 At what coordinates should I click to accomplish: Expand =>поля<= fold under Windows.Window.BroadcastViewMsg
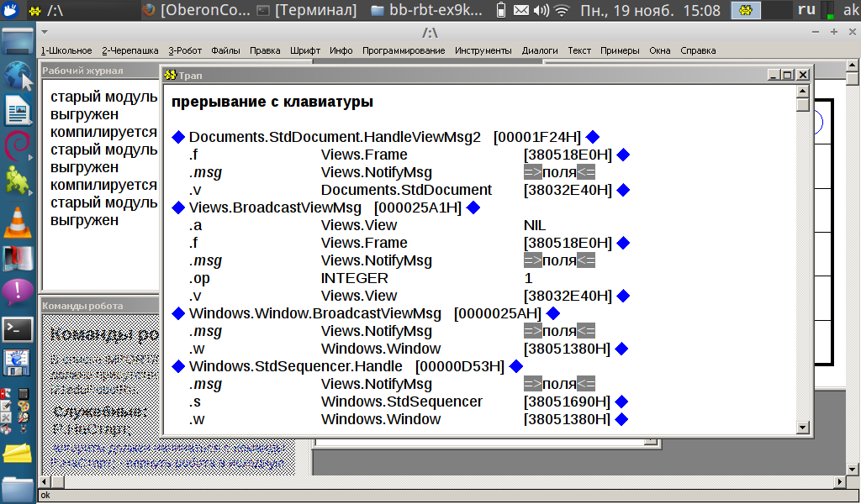559,331
